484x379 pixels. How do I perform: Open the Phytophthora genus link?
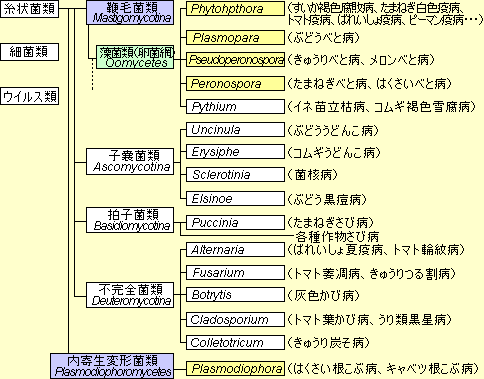[x=235, y=9]
